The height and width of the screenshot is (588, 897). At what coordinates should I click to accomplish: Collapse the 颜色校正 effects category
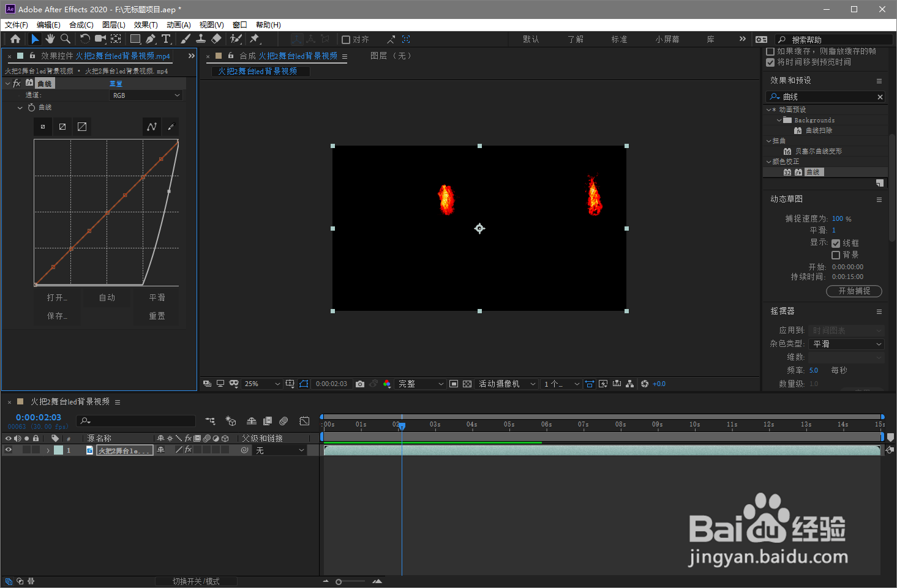click(x=769, y=162)
